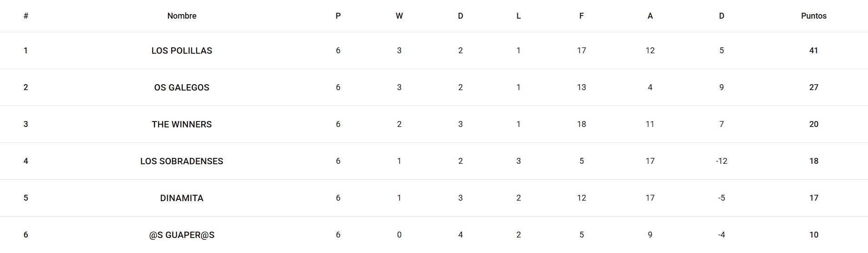Sort by the Puntos column header

[x=813, y=16]
